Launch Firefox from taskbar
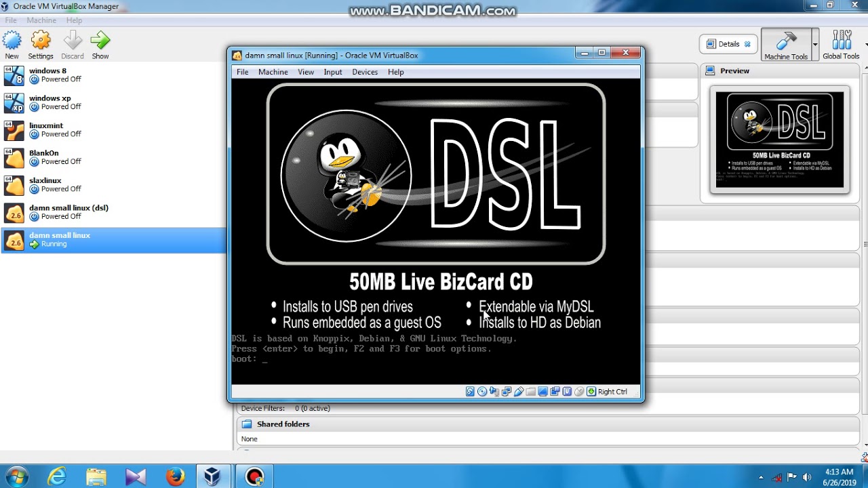The height and width of the screenshot is (488, 868). 175,476
